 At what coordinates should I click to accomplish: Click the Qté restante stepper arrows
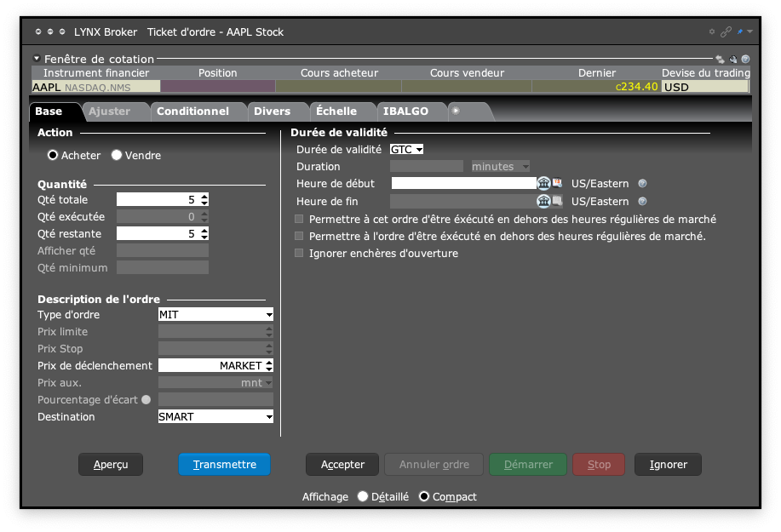click(x=204, y=233)
